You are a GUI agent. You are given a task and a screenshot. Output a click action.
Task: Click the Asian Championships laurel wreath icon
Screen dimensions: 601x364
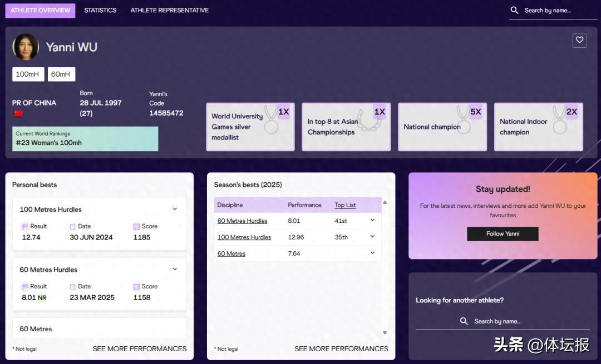coord(367,120)
